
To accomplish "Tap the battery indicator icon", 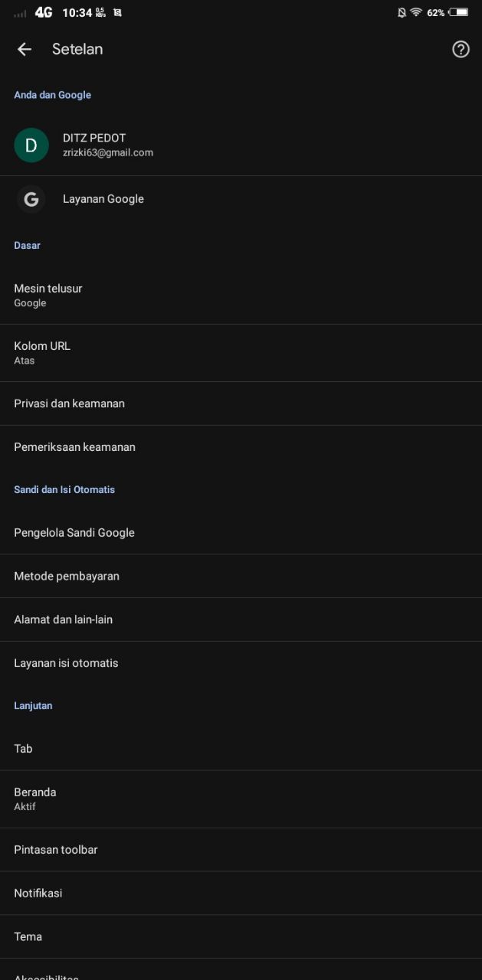I will coord(459,12).
